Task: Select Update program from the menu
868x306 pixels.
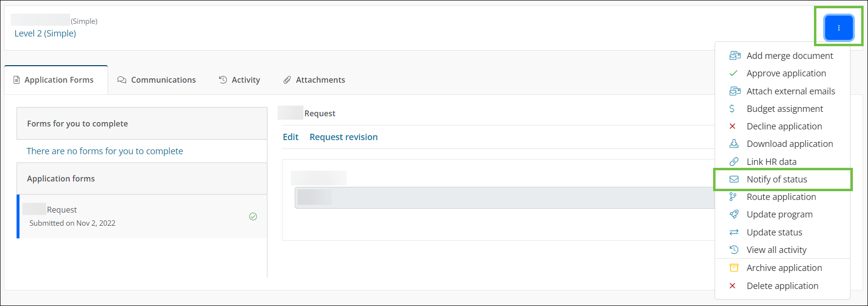Action: click(x=779, y=215)
